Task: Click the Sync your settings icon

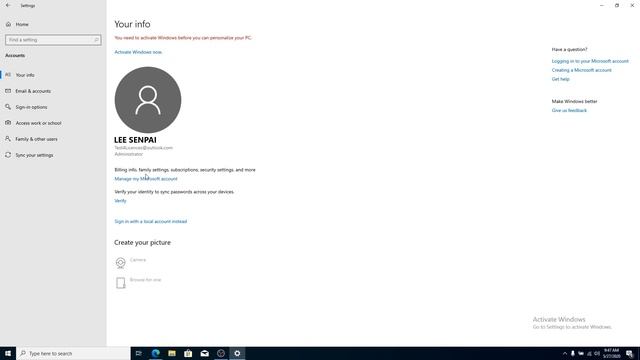Action: [x=8, y=155]
